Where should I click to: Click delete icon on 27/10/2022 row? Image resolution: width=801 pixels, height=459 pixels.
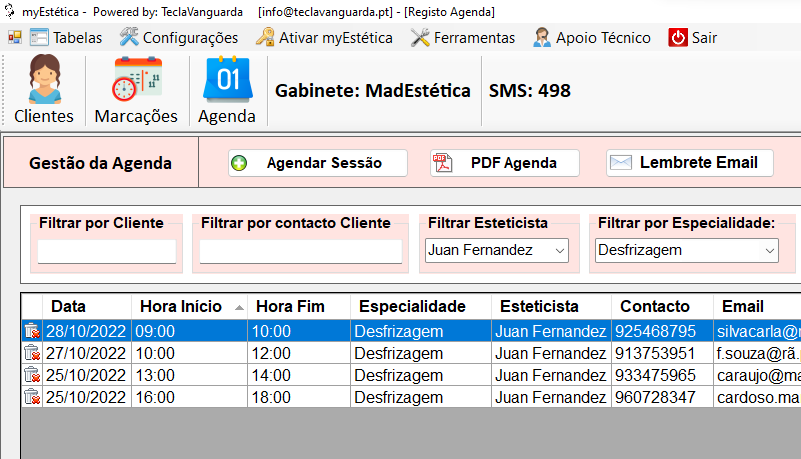click(32, 353)
